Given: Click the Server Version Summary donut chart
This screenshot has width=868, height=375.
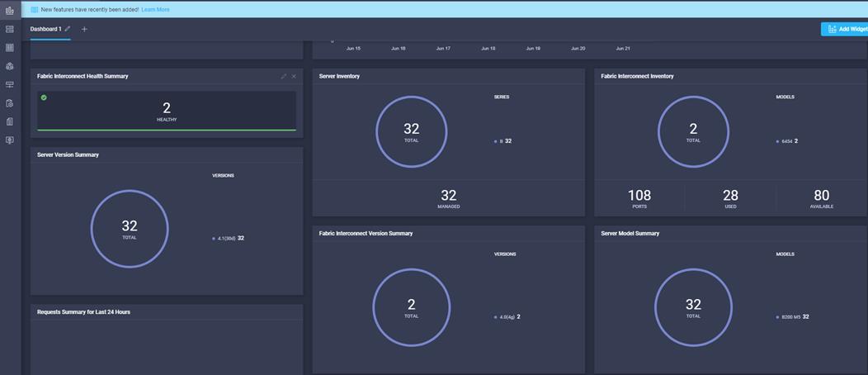Looking at the screenshot, I should 130,229.
